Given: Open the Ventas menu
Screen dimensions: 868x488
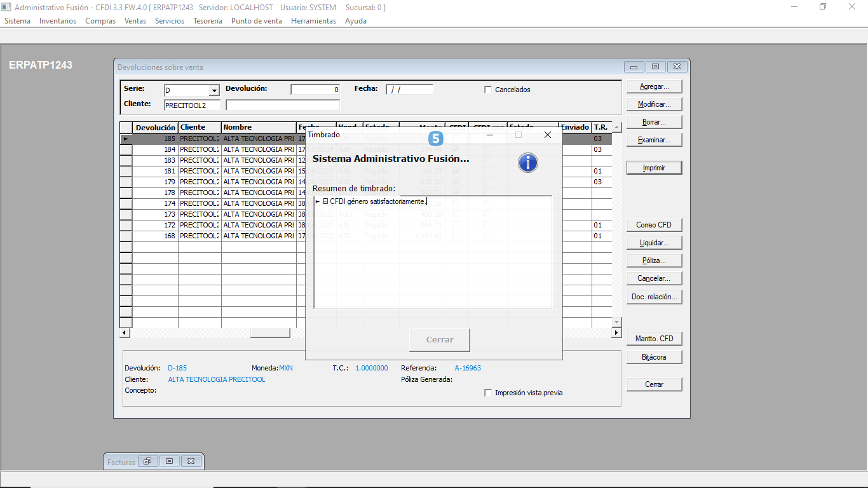Looking at the screenshot, I should point(135,21).
